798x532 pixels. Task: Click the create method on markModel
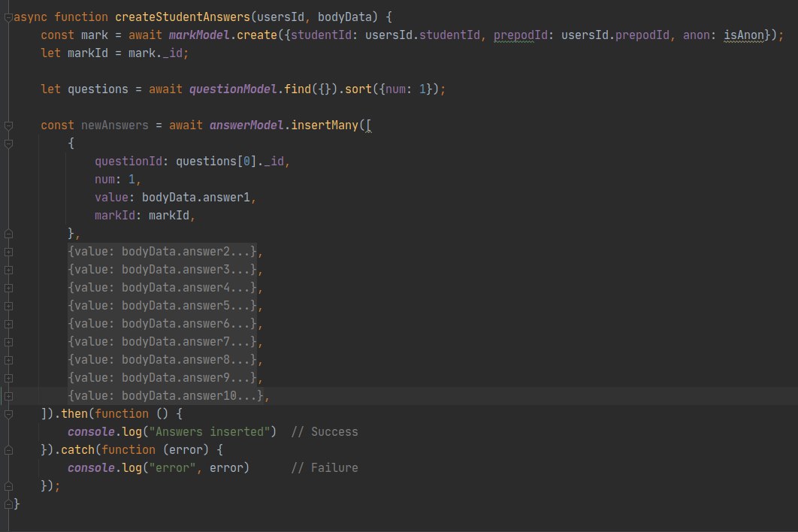pos(256,35)
